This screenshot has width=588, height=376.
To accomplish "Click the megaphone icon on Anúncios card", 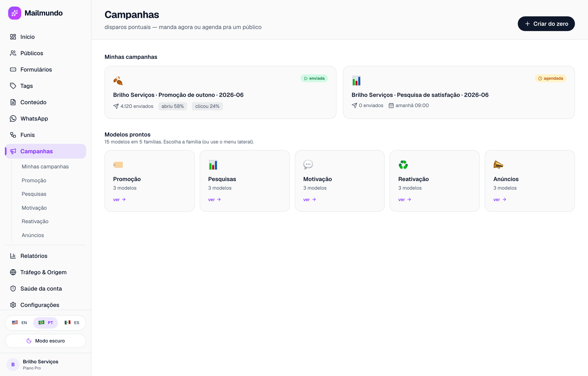I will coord(498,165).
